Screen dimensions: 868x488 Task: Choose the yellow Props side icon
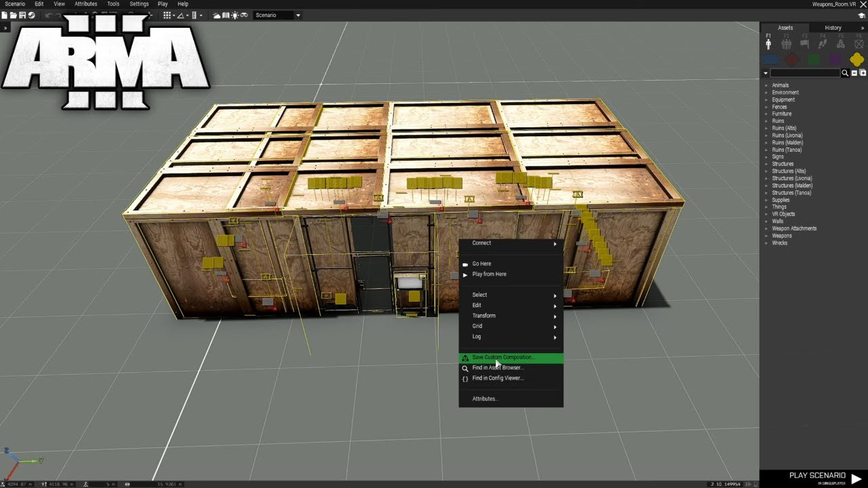click(x=857, y=60)
